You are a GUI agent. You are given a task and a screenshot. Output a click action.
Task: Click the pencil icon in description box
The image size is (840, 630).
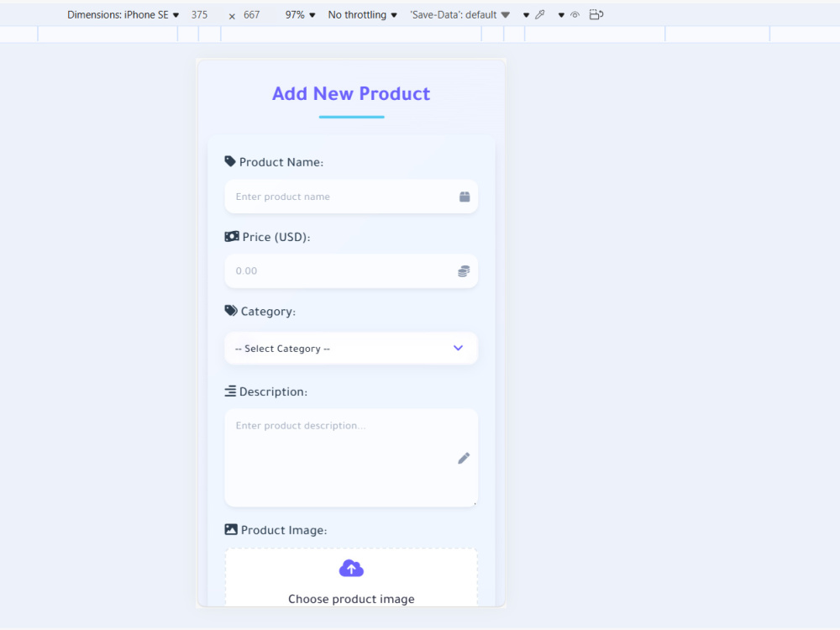click(x=464, y=458)
